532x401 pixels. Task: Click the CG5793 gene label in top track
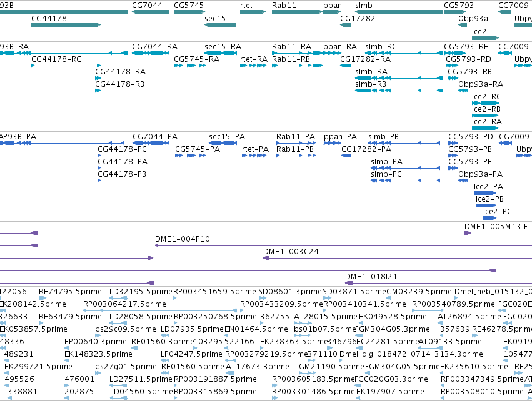459,6
